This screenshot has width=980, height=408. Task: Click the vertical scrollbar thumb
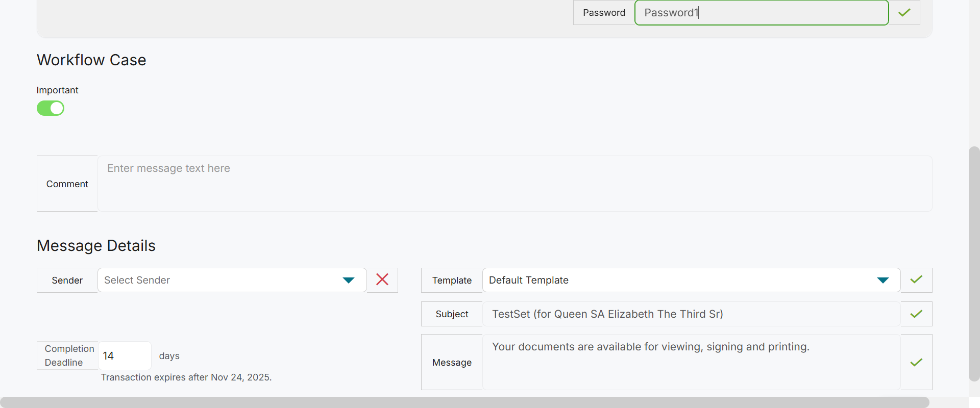[x=974, y=264]
